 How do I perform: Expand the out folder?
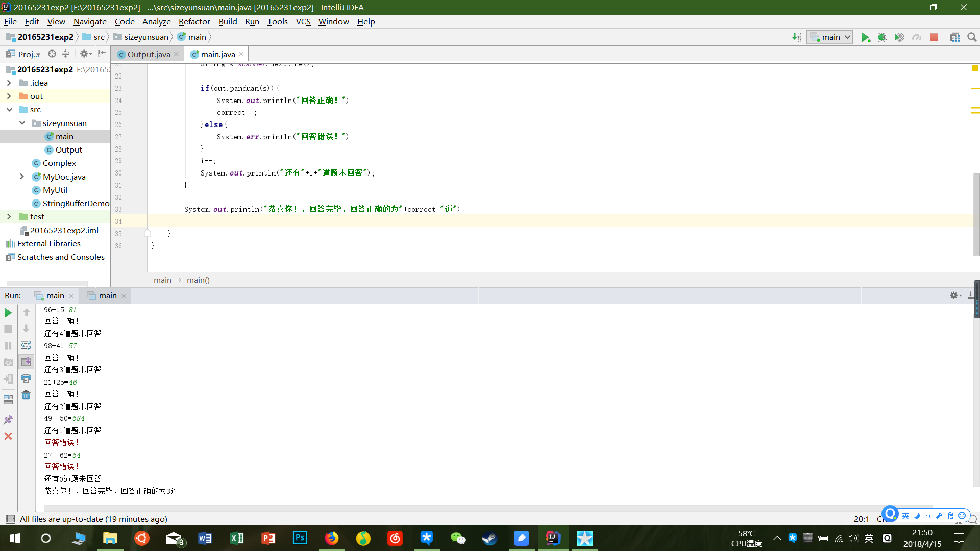(9, 96)
